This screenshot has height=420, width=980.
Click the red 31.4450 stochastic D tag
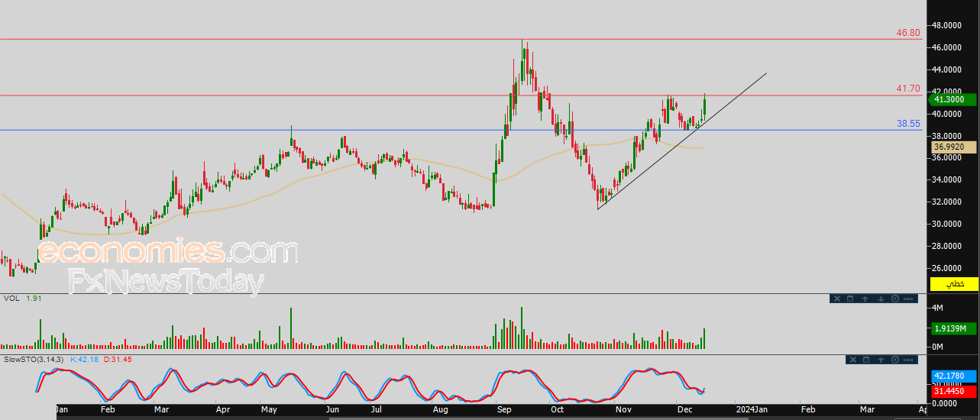[954, 392]
